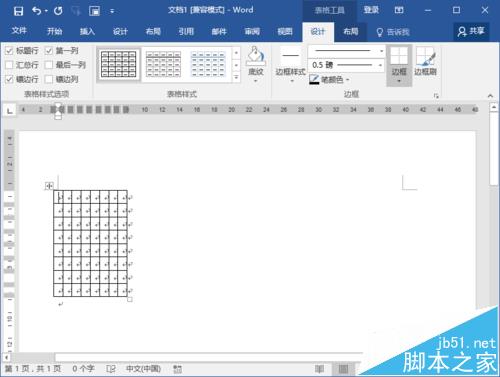Switch to Read Mode view icon
This screenshot has height=377, width=500.
[x=319, y=369]
